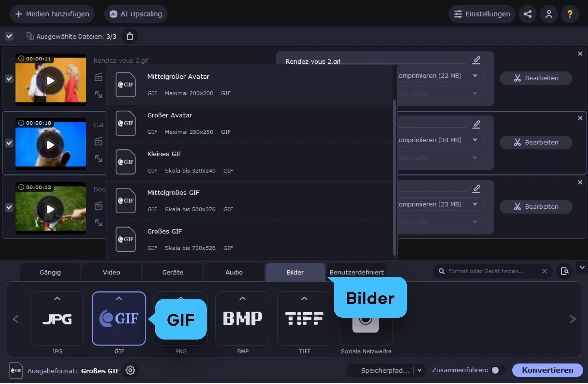The height and width of the screenshot is (384, 588).
Task: Click the device detection icon beside search
Action: coord(565,271)
